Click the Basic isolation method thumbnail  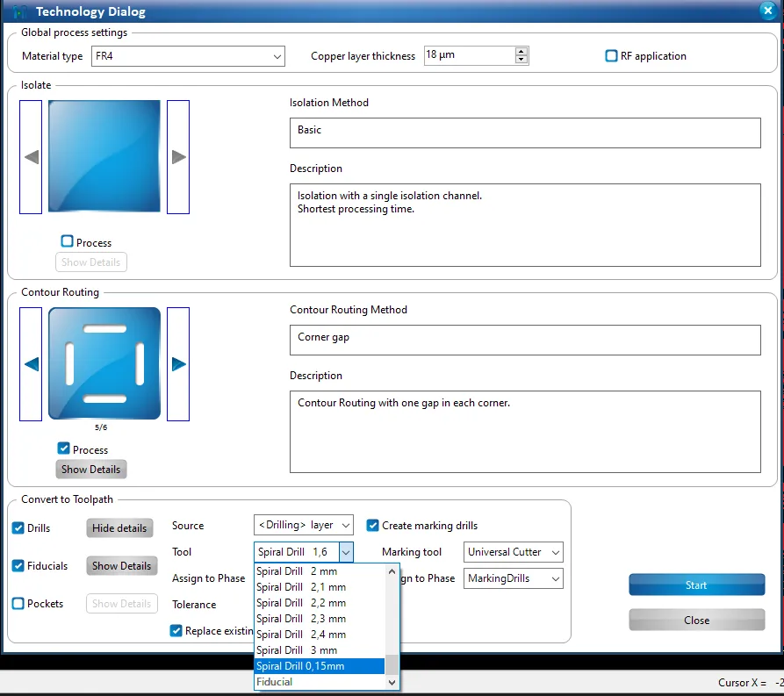click(x=104, y=156)
